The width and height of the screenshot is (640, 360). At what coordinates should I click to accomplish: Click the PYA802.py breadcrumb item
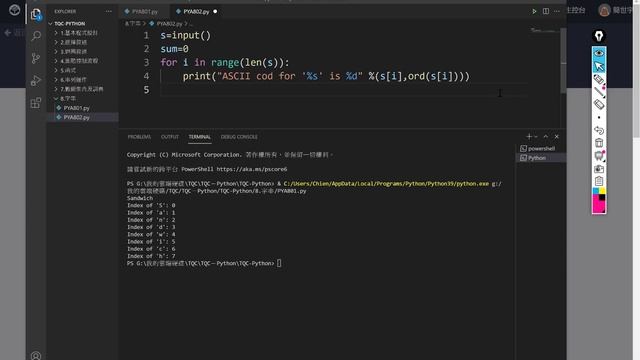click(x=169, y=24)
